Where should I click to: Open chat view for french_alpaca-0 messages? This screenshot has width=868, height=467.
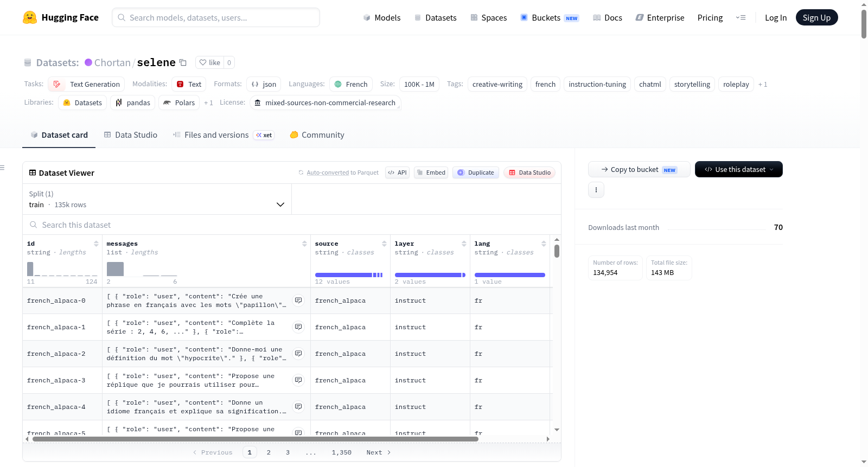pyautogui.click(x=298, y=300)
